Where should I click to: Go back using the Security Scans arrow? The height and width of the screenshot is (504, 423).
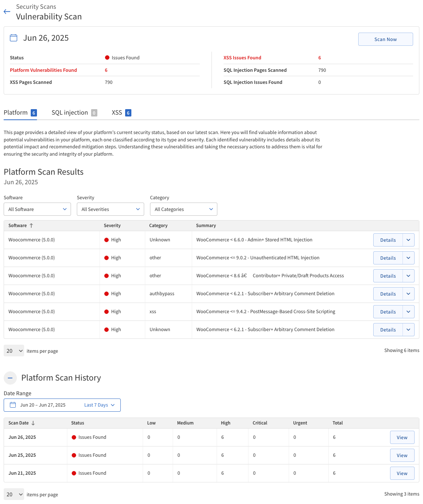click(7, 12)
